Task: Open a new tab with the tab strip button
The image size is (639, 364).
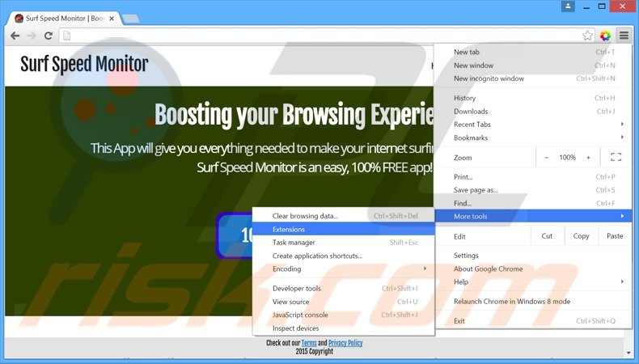Action: click(131, 19)
